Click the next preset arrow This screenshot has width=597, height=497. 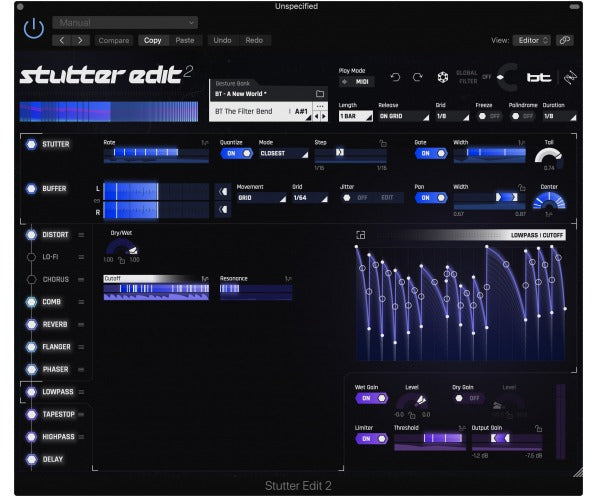click(x=80, y=40)
